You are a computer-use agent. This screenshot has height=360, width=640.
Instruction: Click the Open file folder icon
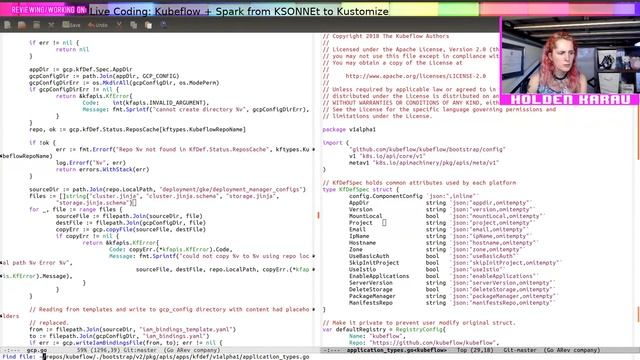(x=22, y=25)
